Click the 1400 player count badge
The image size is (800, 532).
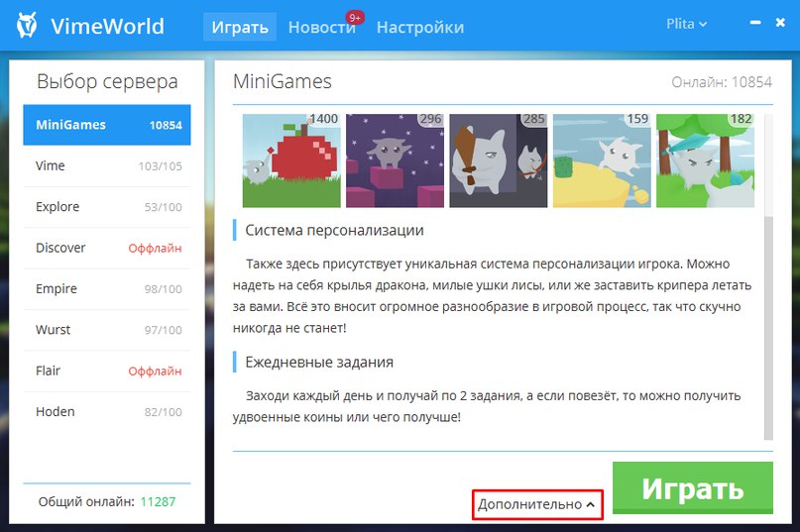pyautogui.click(x=323, y=119)
